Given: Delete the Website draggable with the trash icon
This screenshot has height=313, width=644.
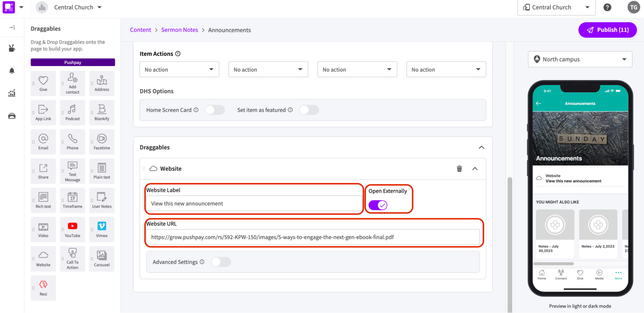Looking at the screenshot, I should tap(459, 169).
